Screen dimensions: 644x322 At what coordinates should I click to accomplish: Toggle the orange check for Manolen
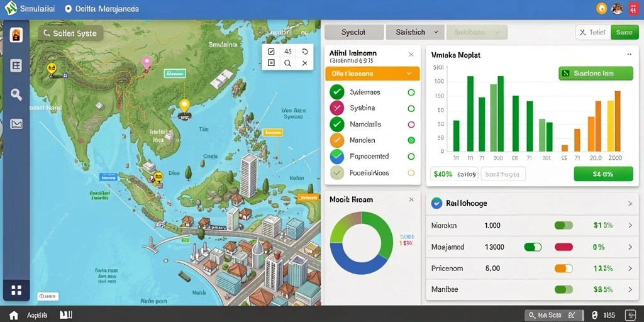(337, 140)
